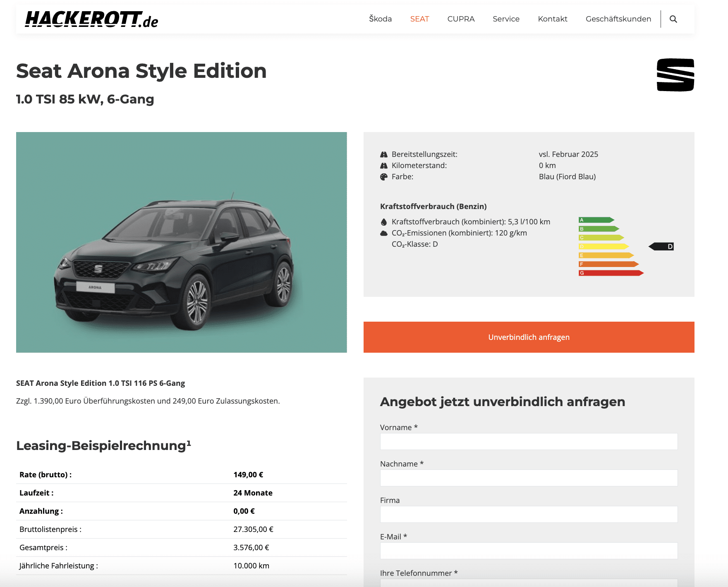Open the Kontakt page
The image size is (728, 587).
(x=553, y=19)
